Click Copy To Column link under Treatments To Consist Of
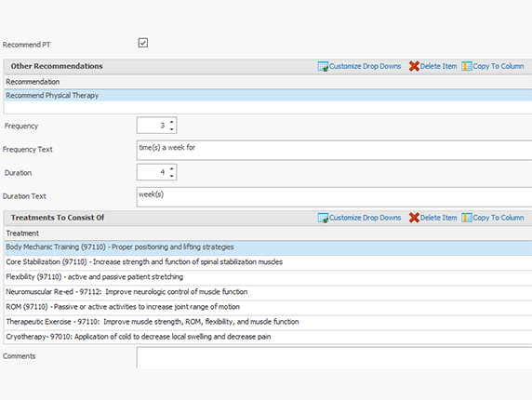 click(x=499, y=218)
